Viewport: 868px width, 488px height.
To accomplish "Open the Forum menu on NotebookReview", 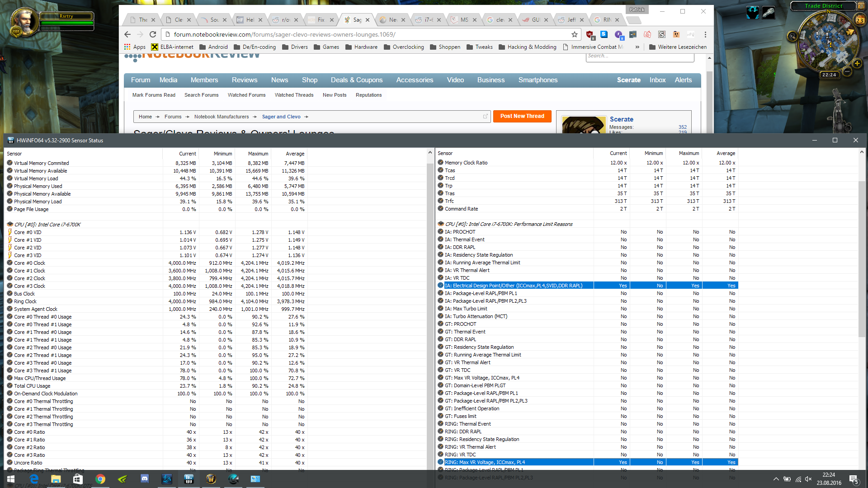I will pos(141,80).
